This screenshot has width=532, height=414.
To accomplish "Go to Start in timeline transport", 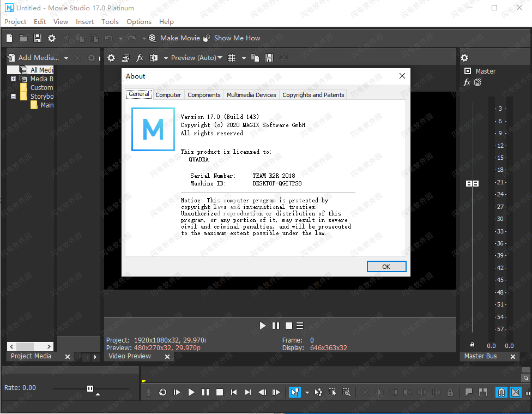I will pos(234,392).
